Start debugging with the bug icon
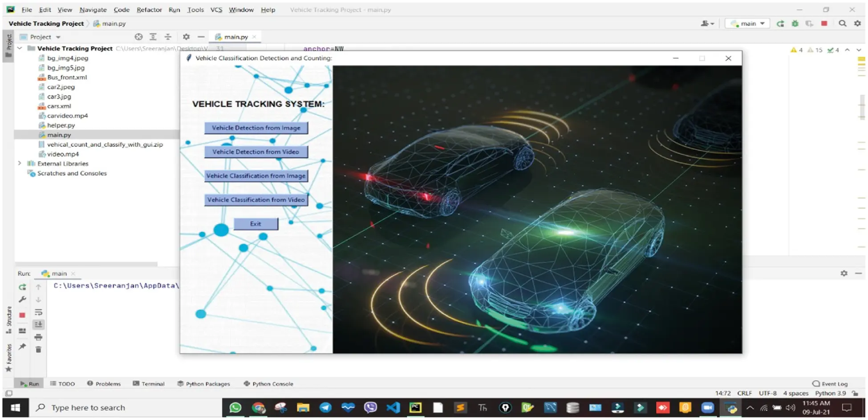868x420 pixels. coord(795,23)
